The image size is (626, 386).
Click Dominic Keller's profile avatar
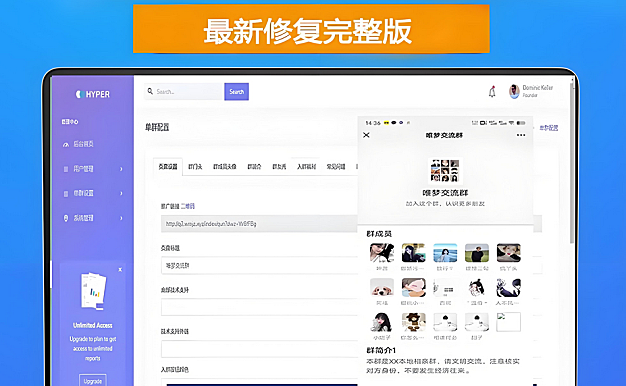(514, 91)
